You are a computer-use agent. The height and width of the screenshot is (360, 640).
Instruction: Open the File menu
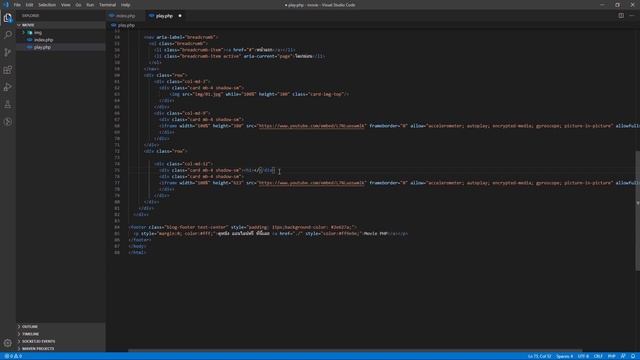[17, 5]
